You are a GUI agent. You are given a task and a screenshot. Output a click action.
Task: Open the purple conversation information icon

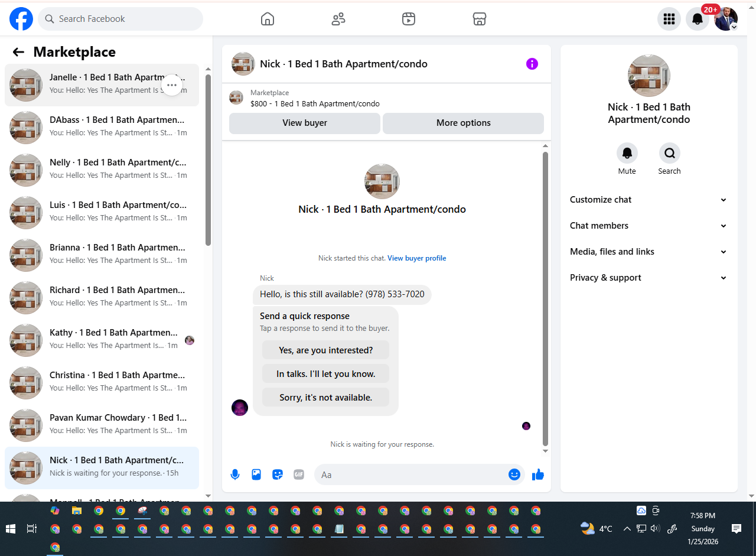coord(532,64)
